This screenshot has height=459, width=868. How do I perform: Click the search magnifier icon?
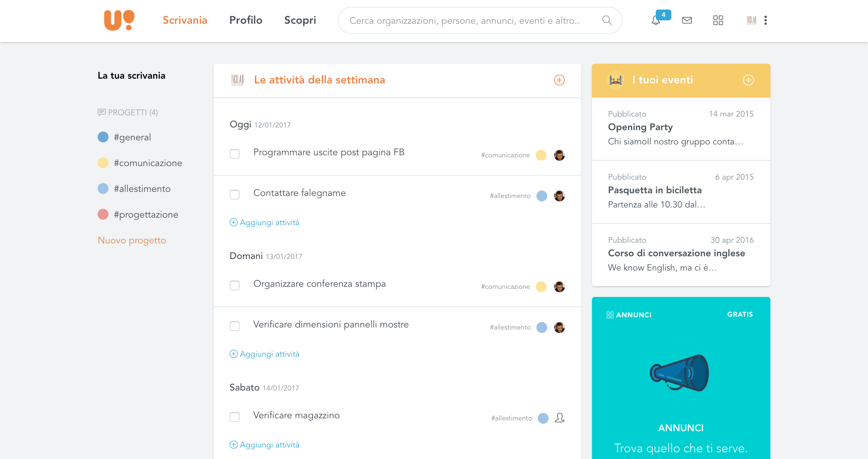(607, 20)
